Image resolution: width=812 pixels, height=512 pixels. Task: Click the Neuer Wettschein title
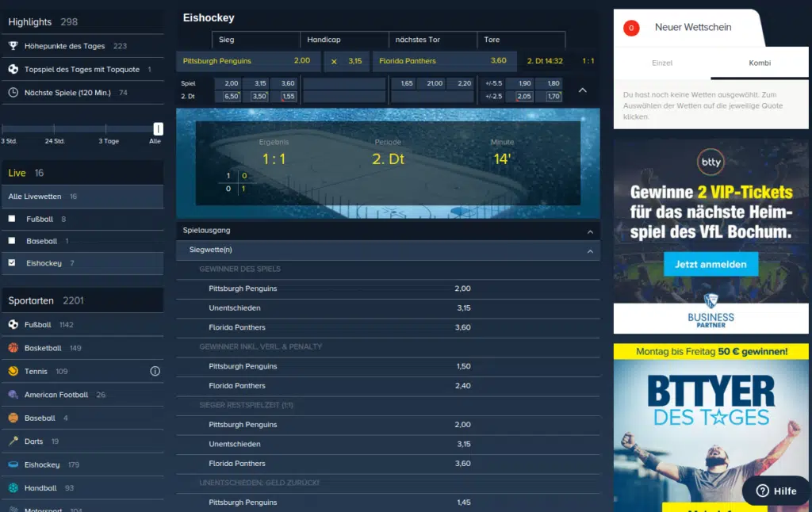693,27
